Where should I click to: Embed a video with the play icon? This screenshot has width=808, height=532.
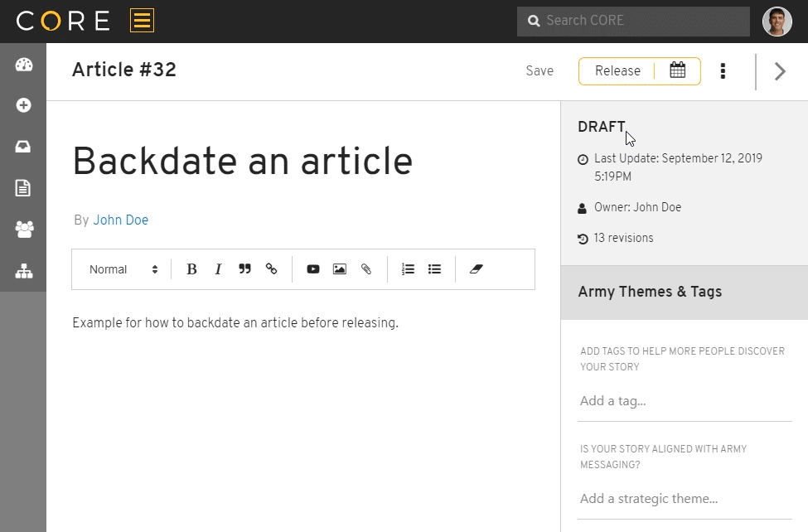(312, 269)
